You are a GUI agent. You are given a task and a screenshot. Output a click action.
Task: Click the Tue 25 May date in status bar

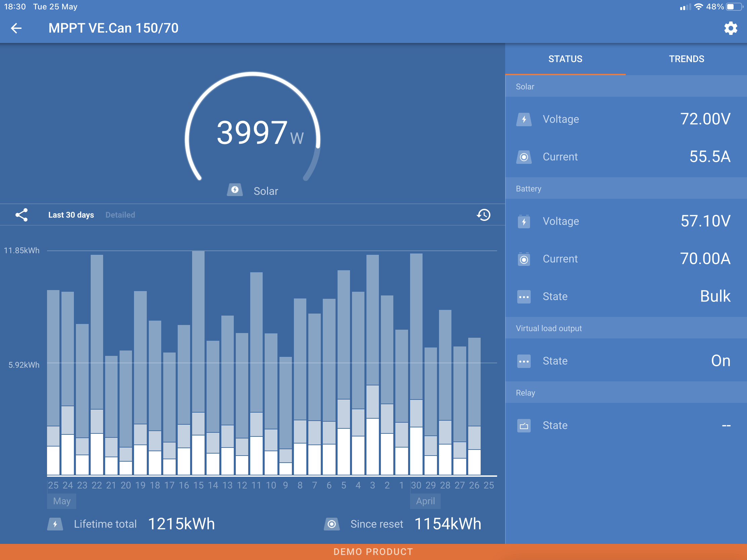point(55,7)
